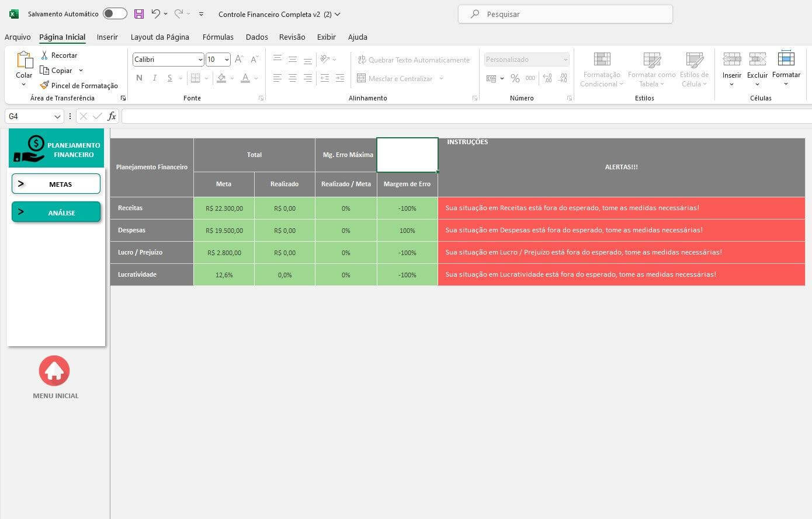Click the METAS navigation button

coord(56,184)
